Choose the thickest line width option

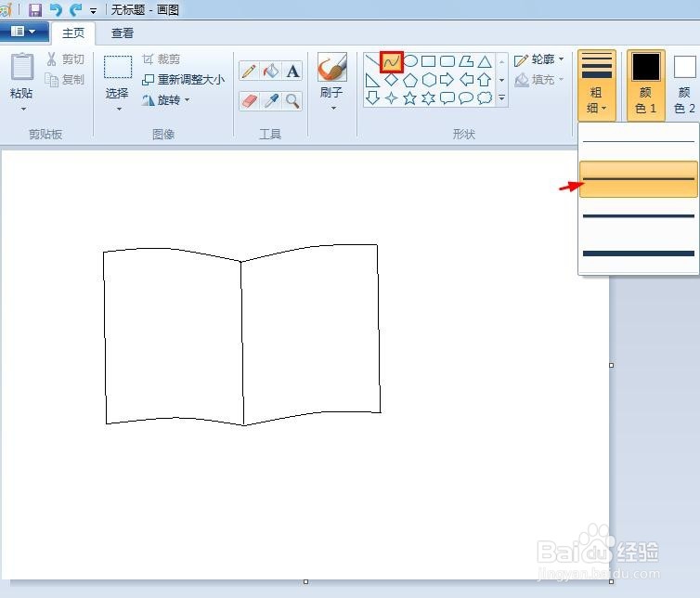pyautogui.click(x=639, y=253)
